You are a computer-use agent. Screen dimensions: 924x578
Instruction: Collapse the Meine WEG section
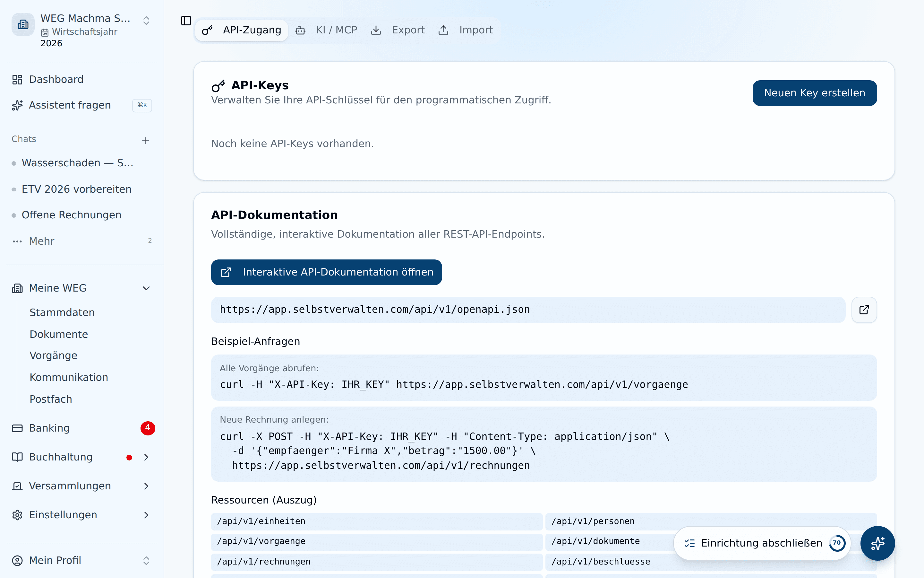[x=146, y=288]
